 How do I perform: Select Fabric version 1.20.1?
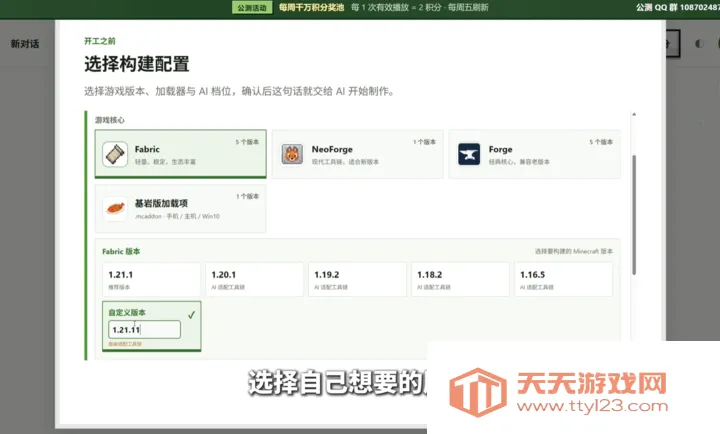(x=254, y=280)
